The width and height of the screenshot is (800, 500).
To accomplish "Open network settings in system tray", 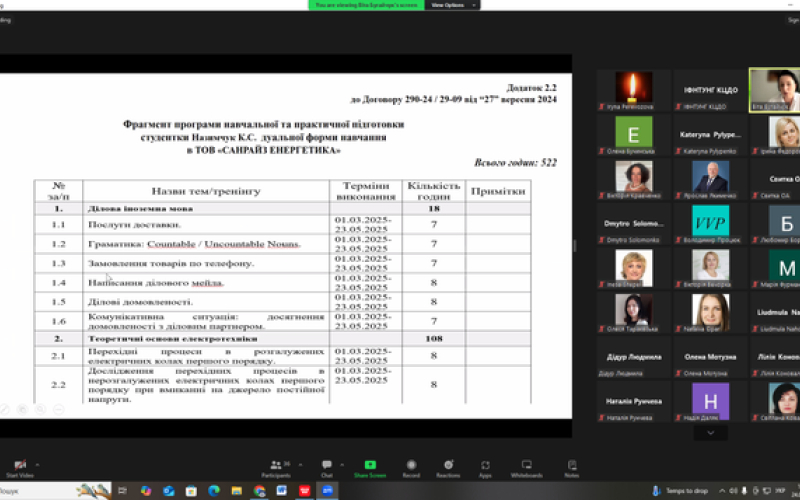I will click(x=767, y=491).
